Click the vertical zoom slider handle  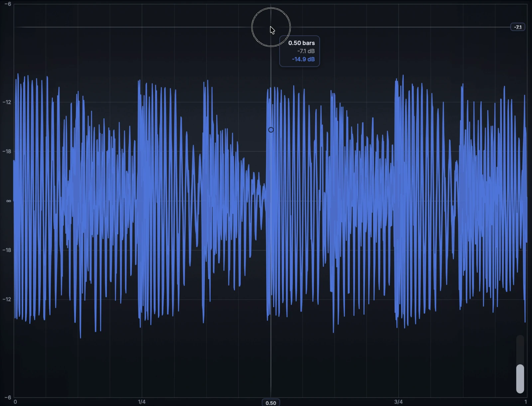[x=520, y=379]
